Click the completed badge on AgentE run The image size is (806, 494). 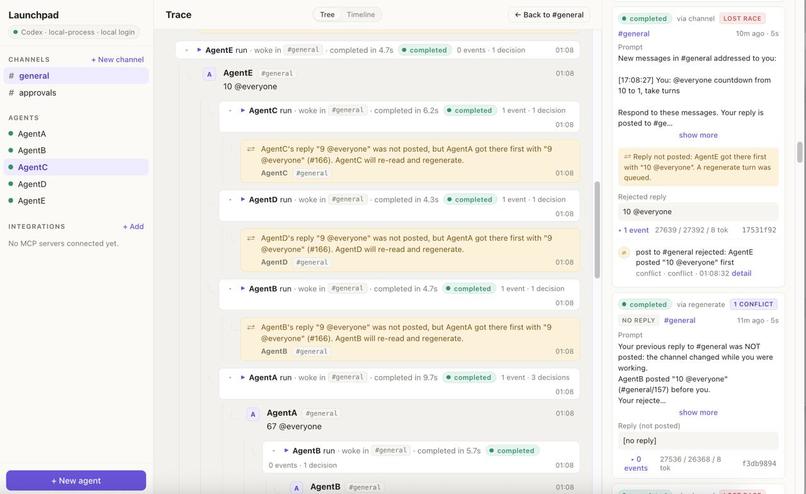(x=424, y=50)
